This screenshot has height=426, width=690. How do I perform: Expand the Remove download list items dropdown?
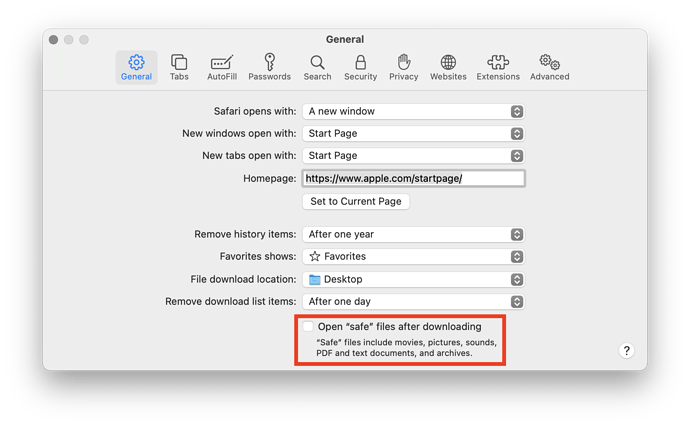pyautogui.click(x=413, y=301)
